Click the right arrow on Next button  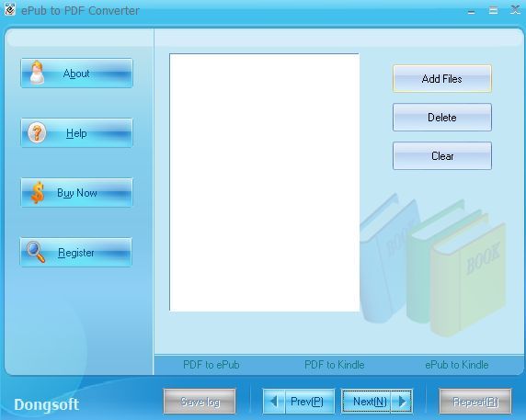(x=402, y=402)
